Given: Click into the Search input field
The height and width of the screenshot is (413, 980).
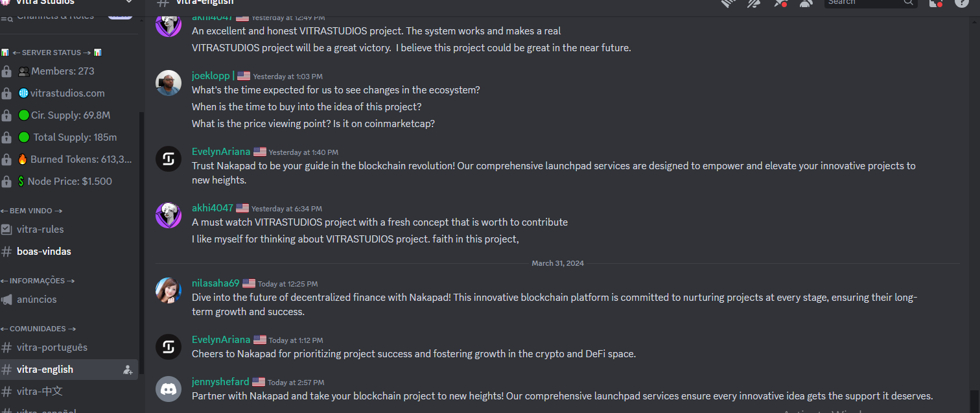Looking at the screenshot, I should pos(865,3).
